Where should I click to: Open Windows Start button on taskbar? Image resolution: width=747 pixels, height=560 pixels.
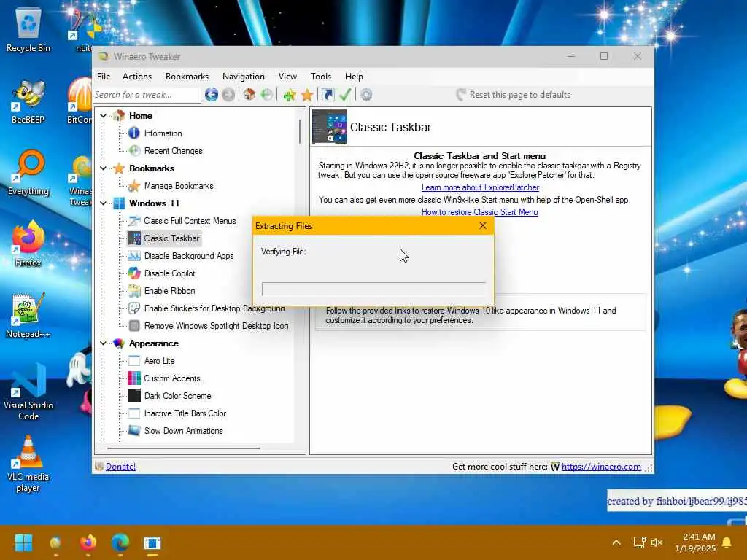[x=23, y=542]
